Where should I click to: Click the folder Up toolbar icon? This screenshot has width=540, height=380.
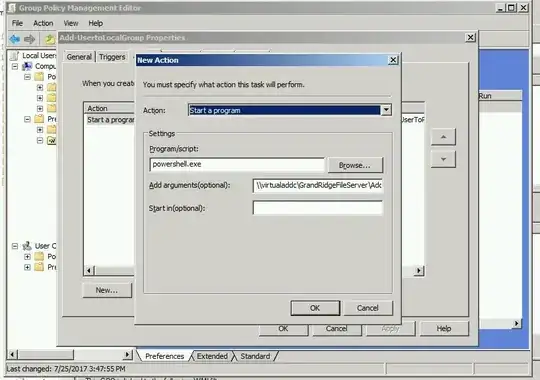point(50,39)
